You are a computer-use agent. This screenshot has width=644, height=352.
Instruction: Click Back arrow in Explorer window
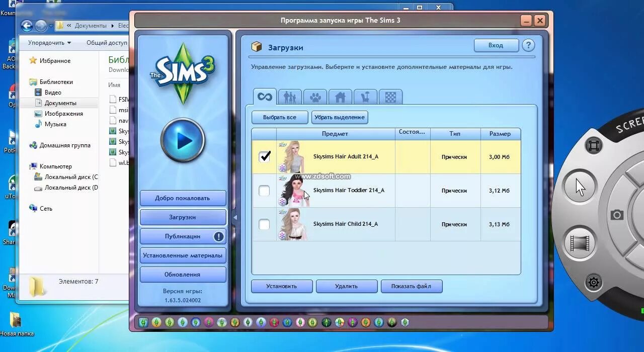point(27,26)
